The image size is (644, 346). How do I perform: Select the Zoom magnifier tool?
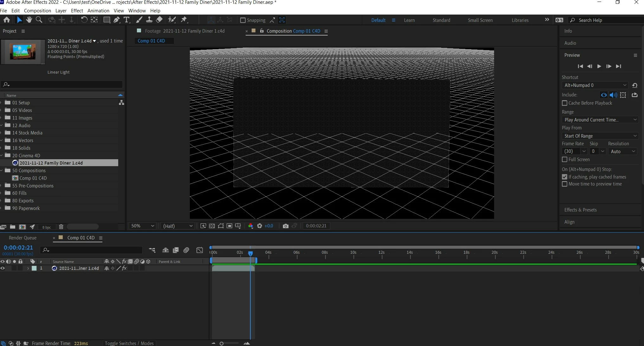pos(39,20)
